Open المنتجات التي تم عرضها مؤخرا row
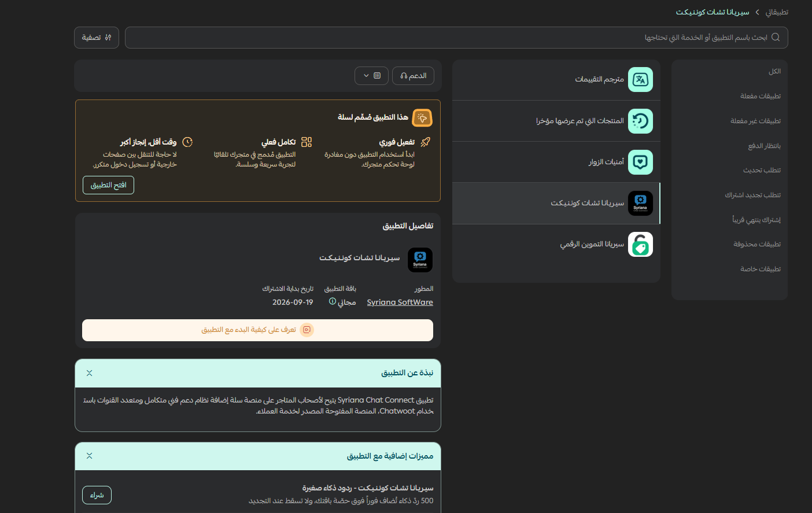This screenshot has height=513, width=812. click(x=556, y=121)
